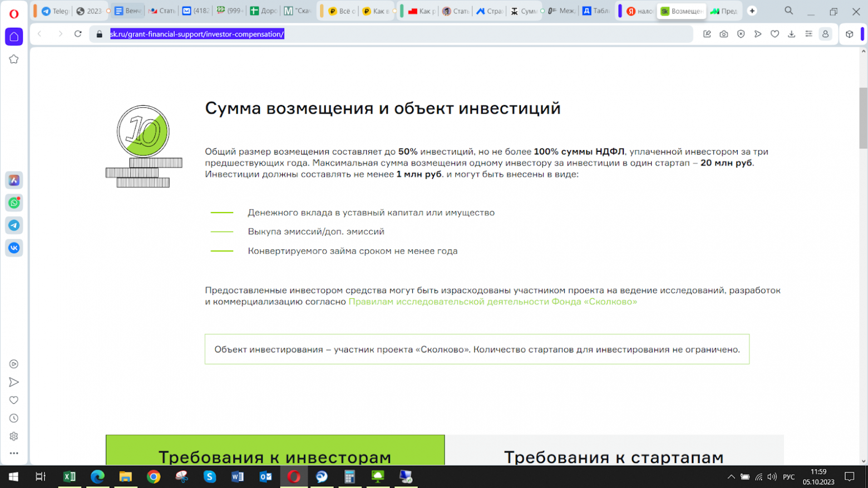Open sidebar history clock icon
Image resolution: width=868 pixels, height=488 pixels.
(14, 418)
